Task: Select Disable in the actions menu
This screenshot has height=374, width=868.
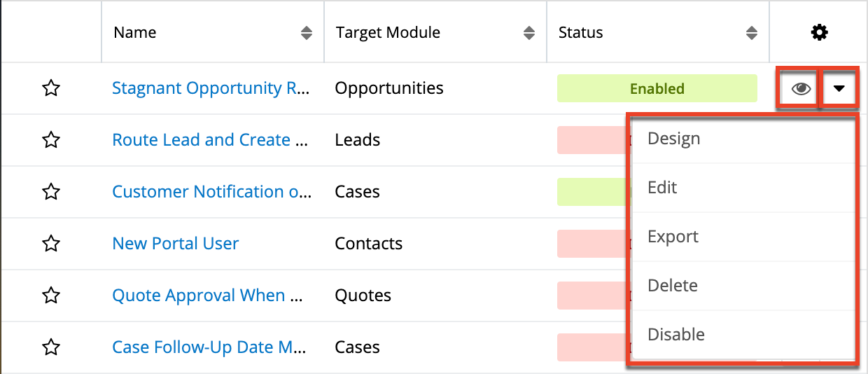Action: coord(675,335)
